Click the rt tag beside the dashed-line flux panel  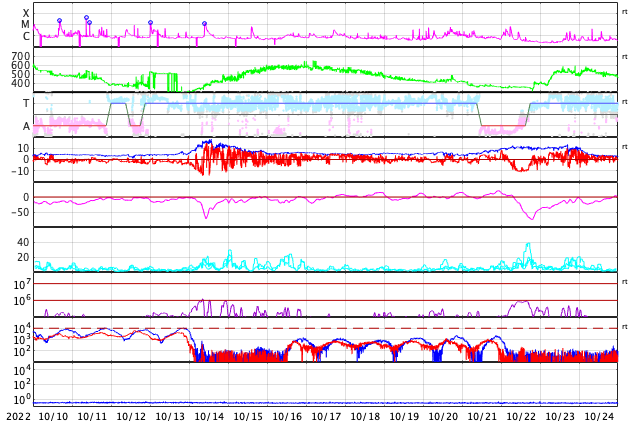[625, 327]
